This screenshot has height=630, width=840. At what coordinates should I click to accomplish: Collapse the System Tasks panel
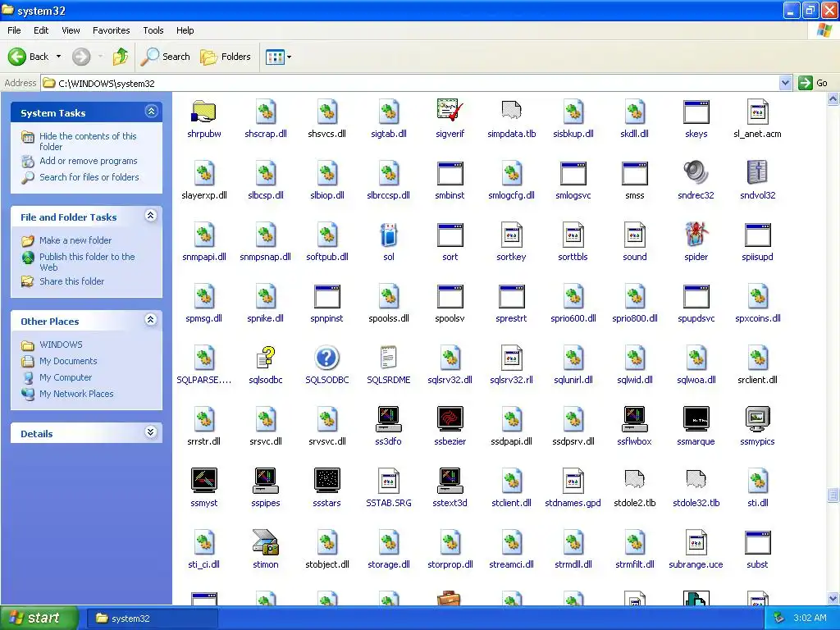coord(151,112)
